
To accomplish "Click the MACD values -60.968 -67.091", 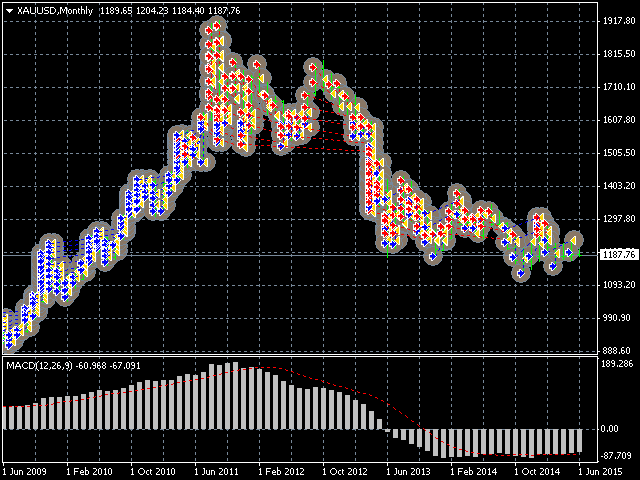I will 108,366.
